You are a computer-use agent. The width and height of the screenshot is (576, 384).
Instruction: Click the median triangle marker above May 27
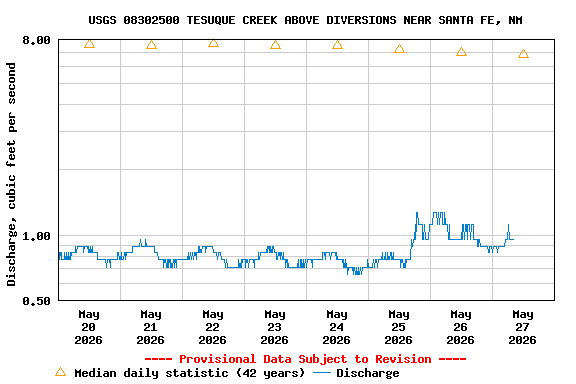pos(523,54)
